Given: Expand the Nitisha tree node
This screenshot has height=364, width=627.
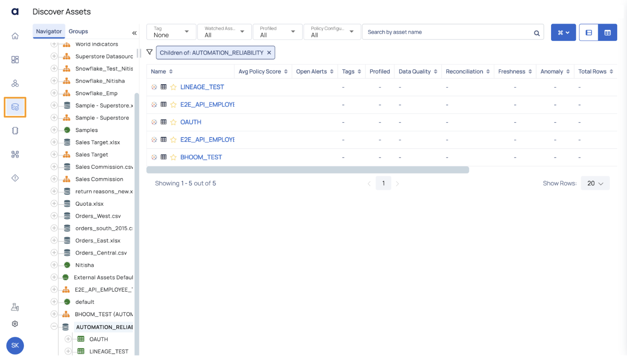Looking at the screenshot, I should coord(54,265).
